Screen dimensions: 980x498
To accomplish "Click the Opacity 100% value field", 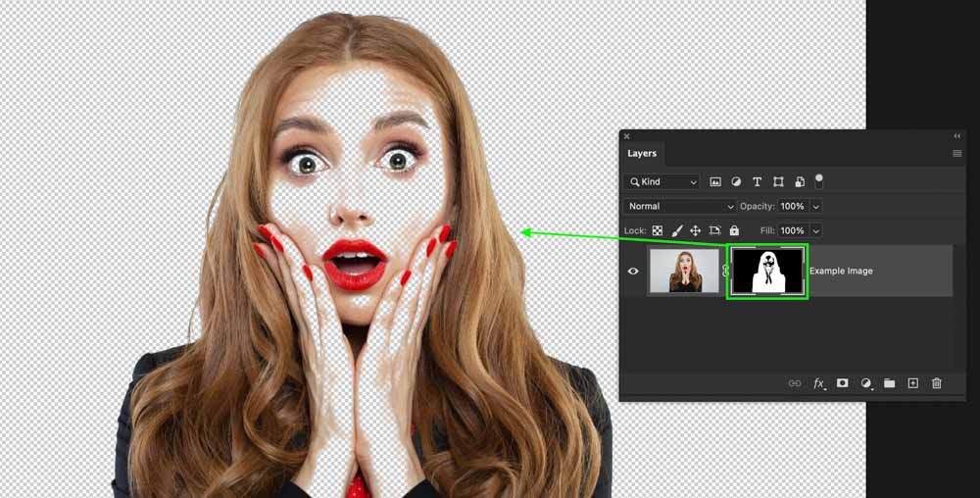I will pyautogui.click(x=793, y=206).
